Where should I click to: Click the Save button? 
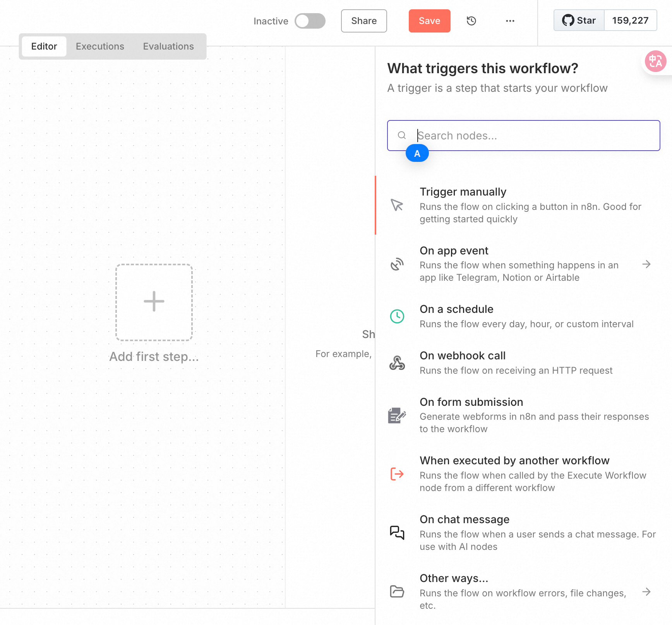429,21
